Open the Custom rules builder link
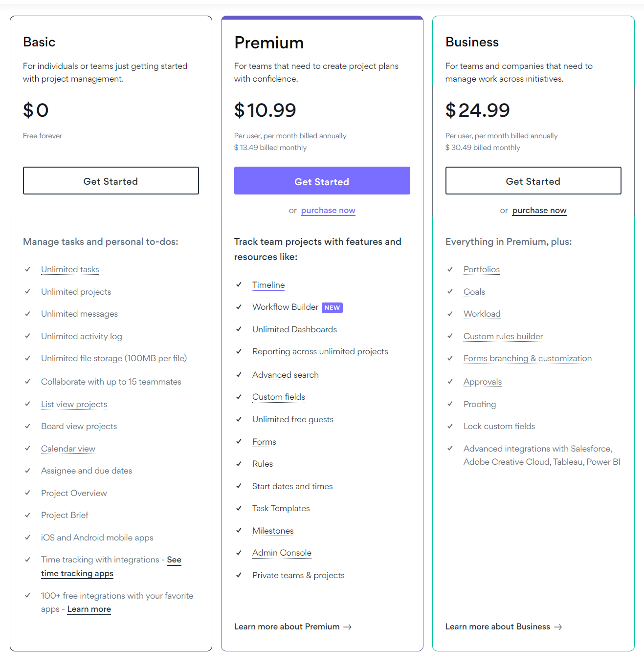 (503, 336)
